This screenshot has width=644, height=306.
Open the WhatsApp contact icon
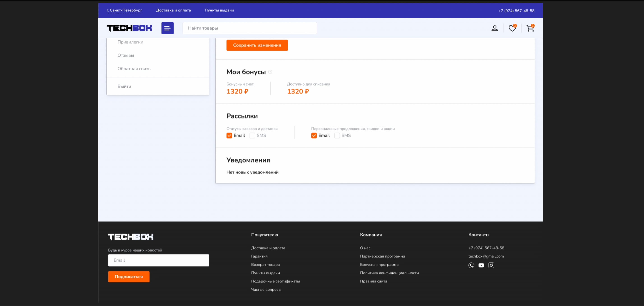click(471, 265)
